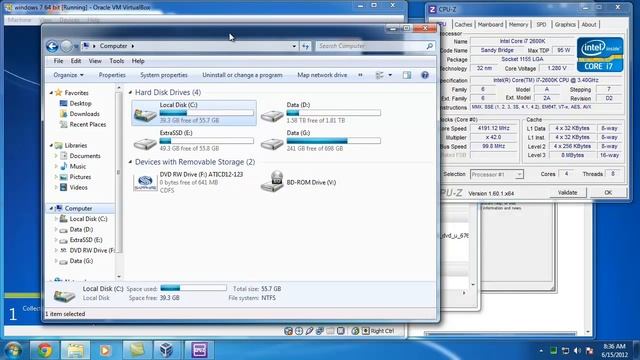Open the File menu
Viewport: 640px width, 360px height.
(x=58, y=61)
